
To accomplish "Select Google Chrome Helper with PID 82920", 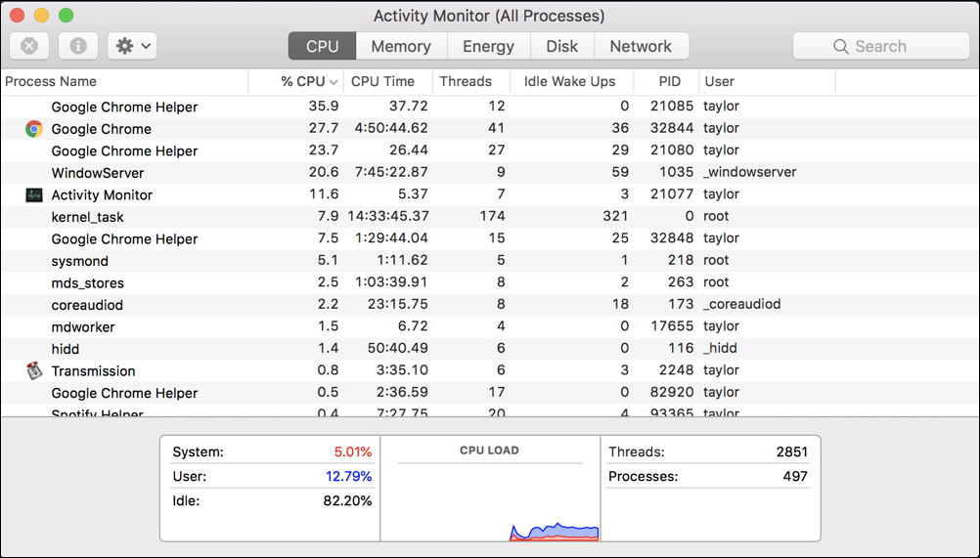I will [x=490, y=393].
